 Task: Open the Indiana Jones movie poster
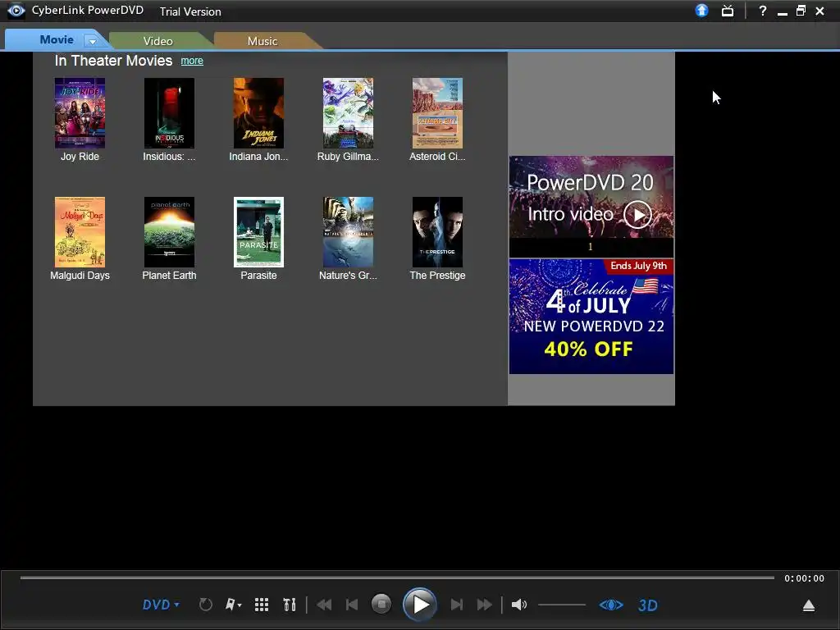point(258,113)
